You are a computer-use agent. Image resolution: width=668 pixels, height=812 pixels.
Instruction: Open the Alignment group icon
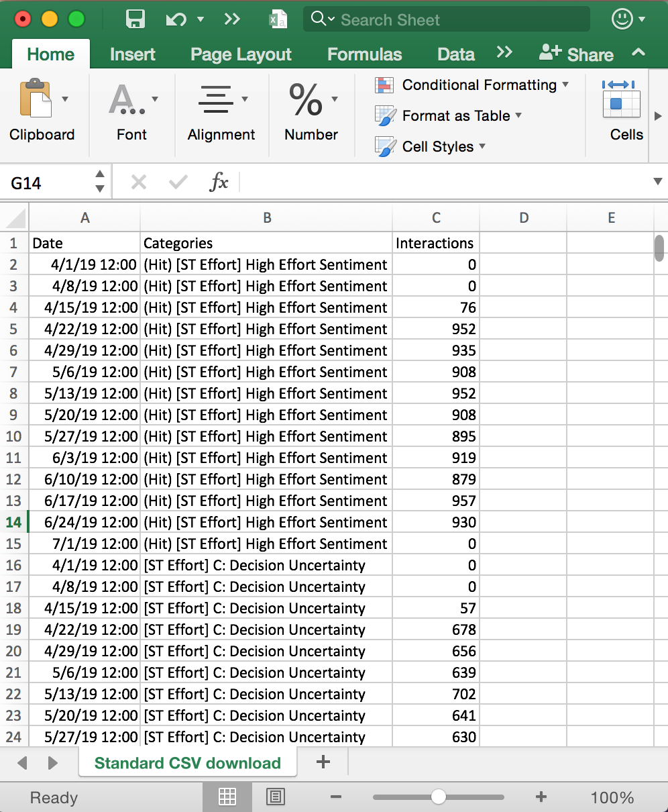[215, 99]
